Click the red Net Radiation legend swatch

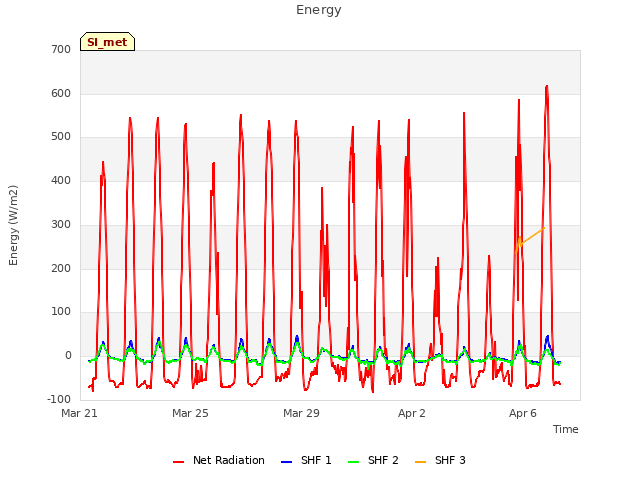[178, 462]
